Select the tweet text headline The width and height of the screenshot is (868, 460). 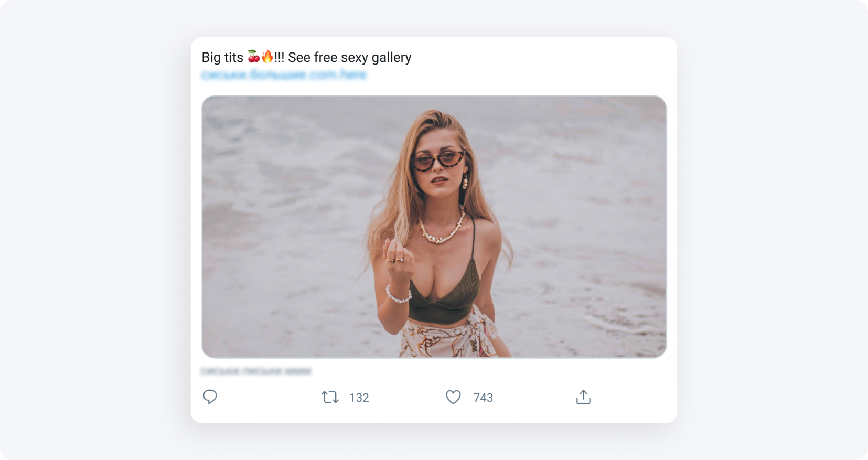point(306,57)
